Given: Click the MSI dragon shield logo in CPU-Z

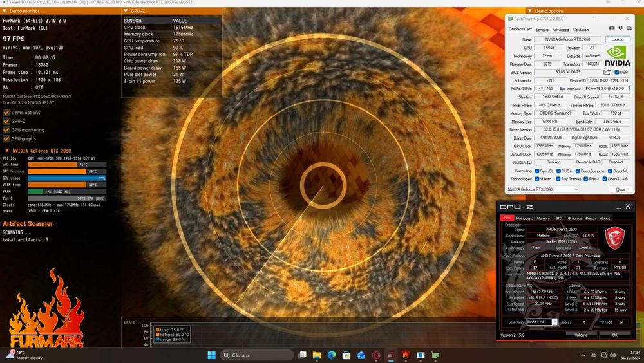Looking at the screenshot, I should point(615,237).
